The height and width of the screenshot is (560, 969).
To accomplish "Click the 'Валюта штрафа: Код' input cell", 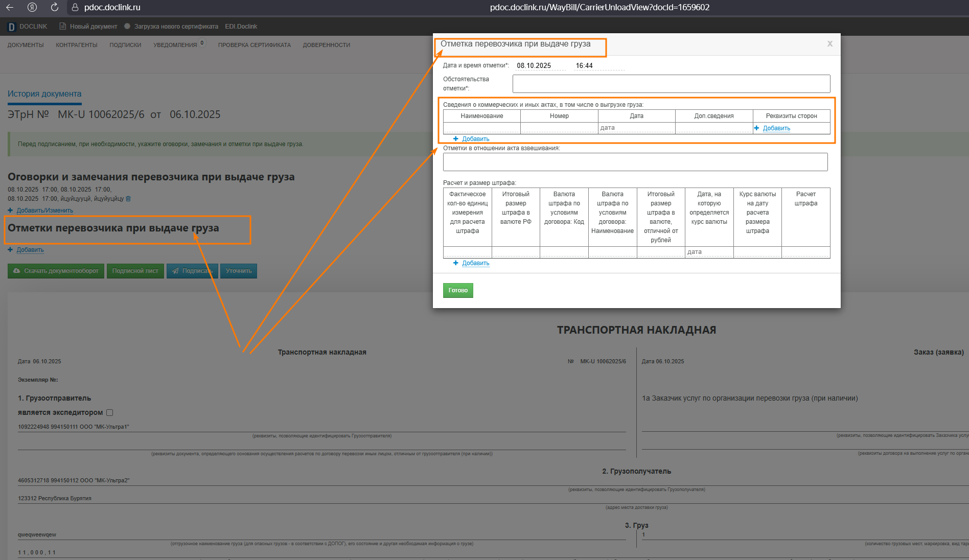I will (564, 252).
